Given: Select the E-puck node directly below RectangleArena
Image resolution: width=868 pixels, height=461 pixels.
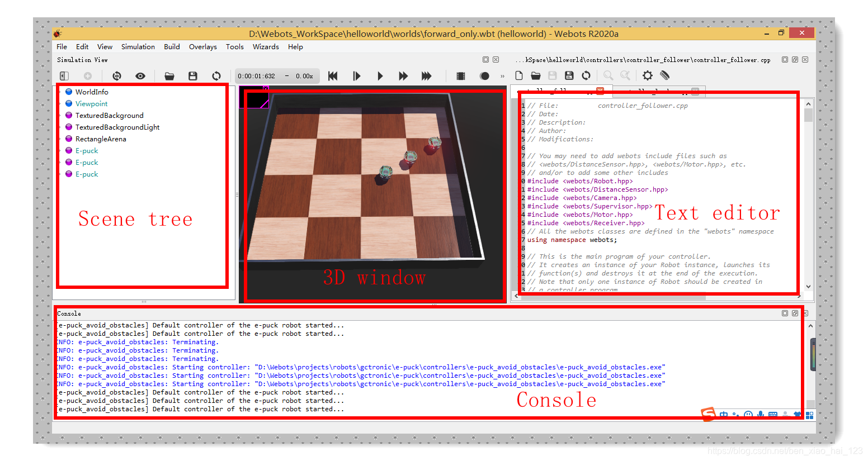Looking at the screenshot, I should click(x=87, y=150).
